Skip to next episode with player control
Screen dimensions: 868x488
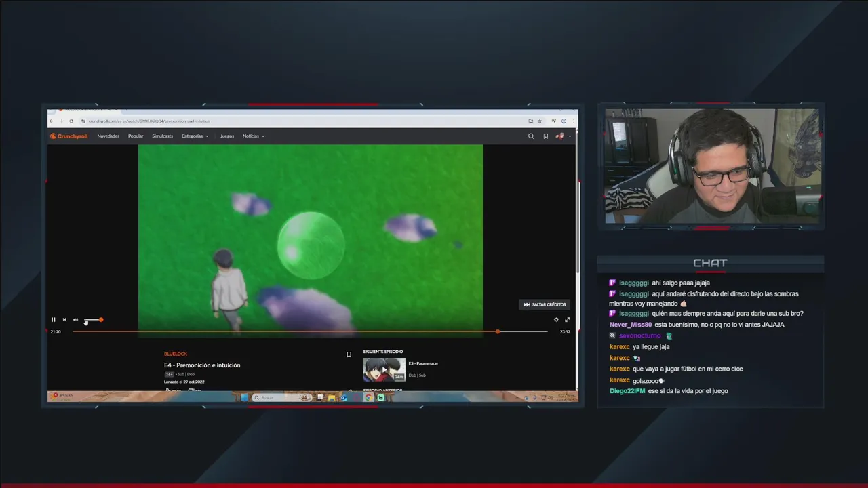64,320
